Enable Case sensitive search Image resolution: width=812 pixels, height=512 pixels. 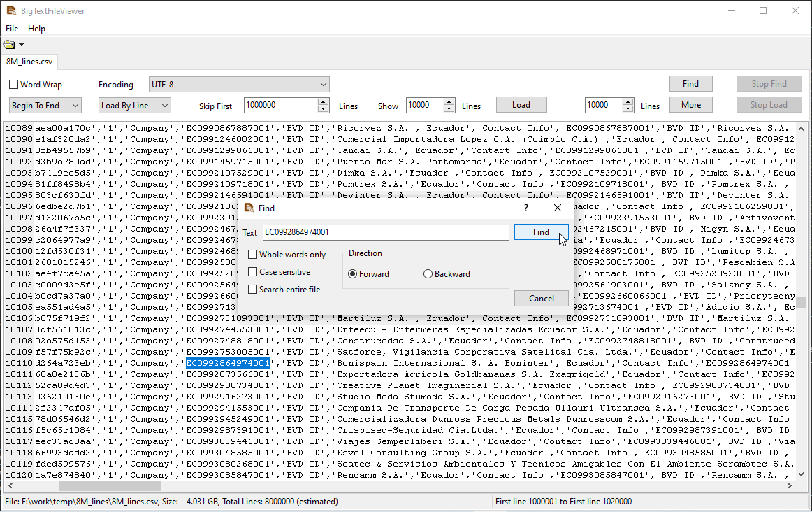coord(253,272)
